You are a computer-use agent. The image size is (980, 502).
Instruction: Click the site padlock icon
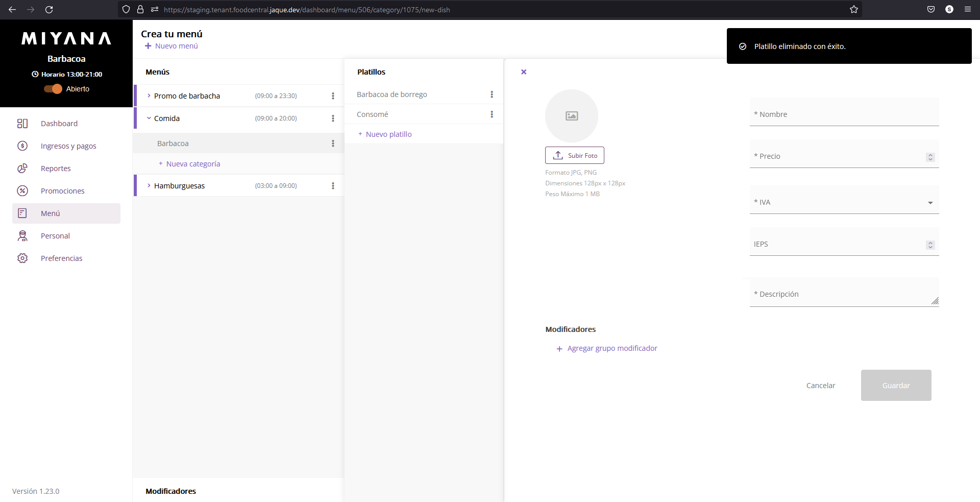click(x=140, y=9)
